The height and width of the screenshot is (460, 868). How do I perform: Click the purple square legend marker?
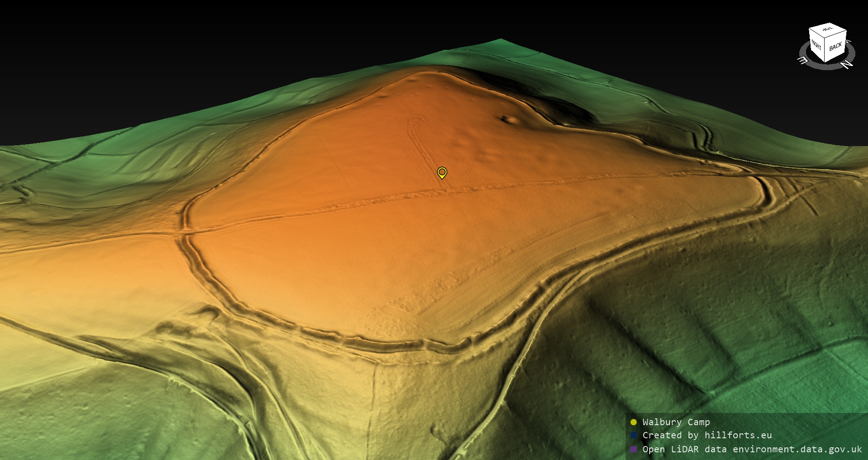633,449
